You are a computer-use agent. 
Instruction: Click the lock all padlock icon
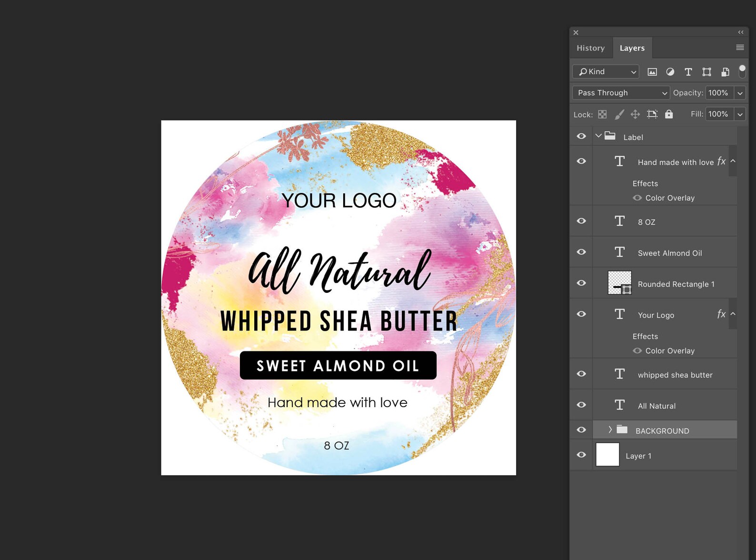coord(669,114)
